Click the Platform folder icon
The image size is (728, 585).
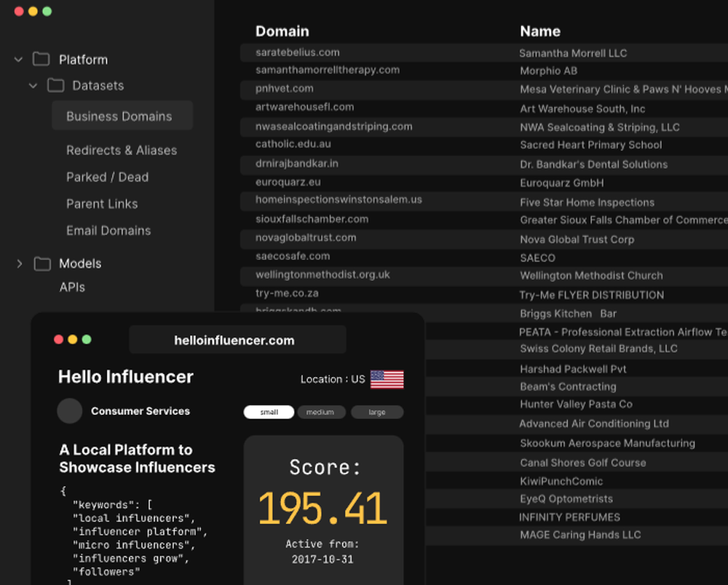[41, 59]
